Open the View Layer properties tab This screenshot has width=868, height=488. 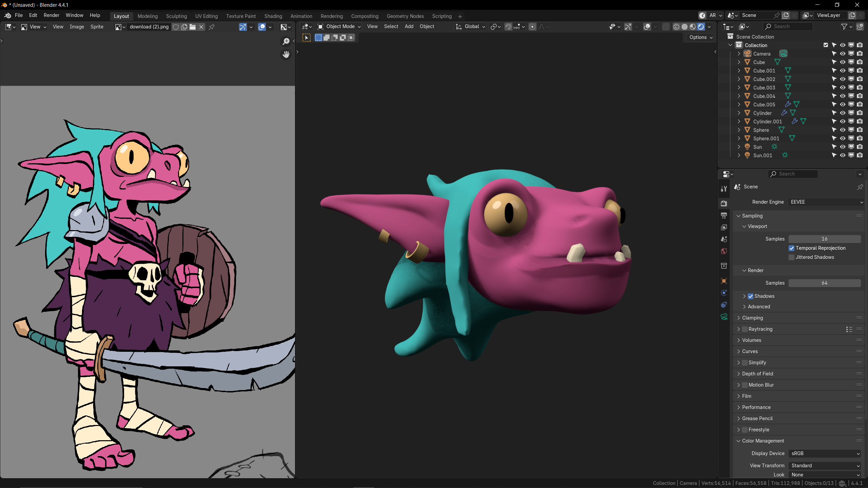coord(724,227)
